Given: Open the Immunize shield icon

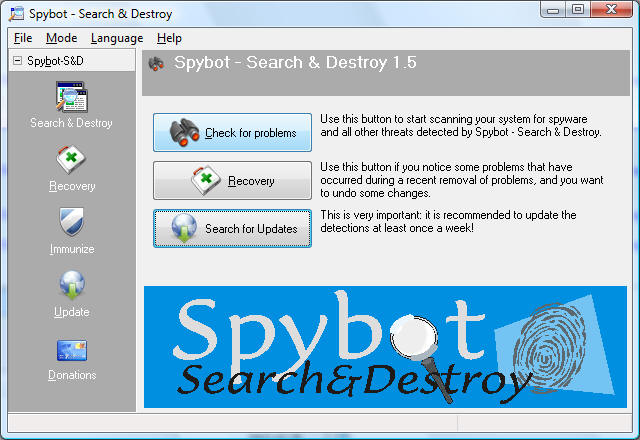Looking at the screenshot, I should point(71,223).
